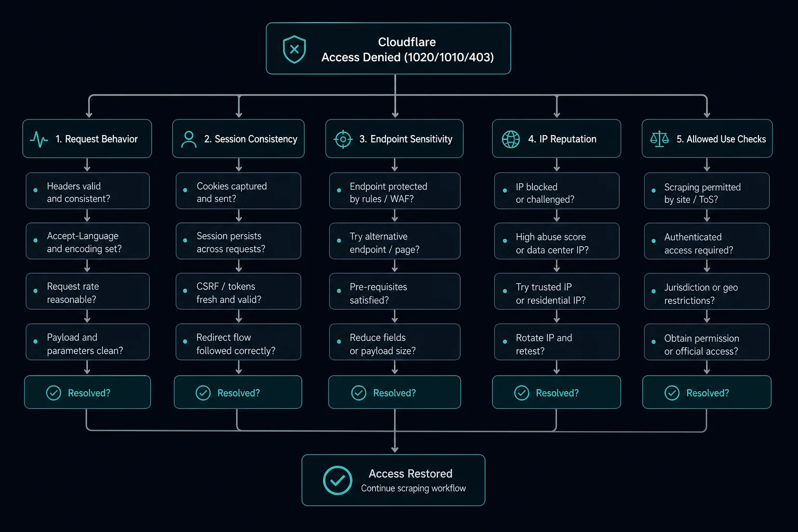Click Accept-Language and encoding set box
The width and height of the screenshot is (798, 532).
88,241
